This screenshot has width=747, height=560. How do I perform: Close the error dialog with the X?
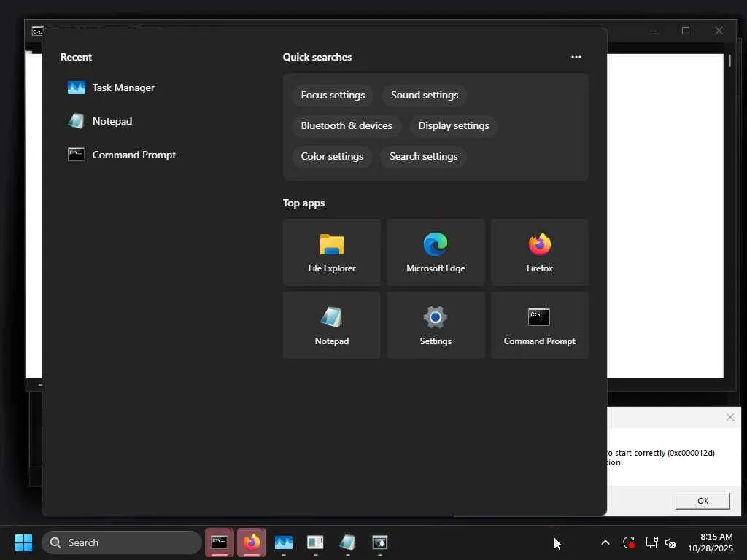pyautogui.click(x=729, y=417)
